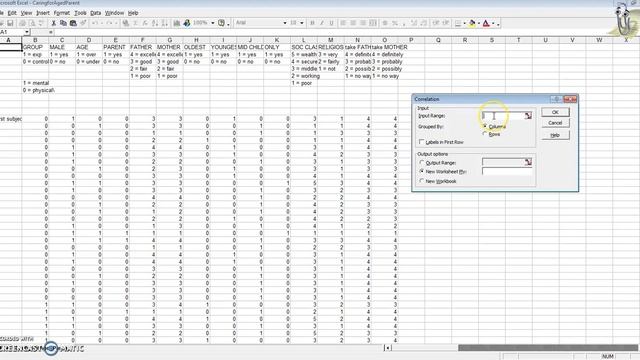Open the Edit menu
The height and width of the screenshot is (360, 640).
pos(12,13)
